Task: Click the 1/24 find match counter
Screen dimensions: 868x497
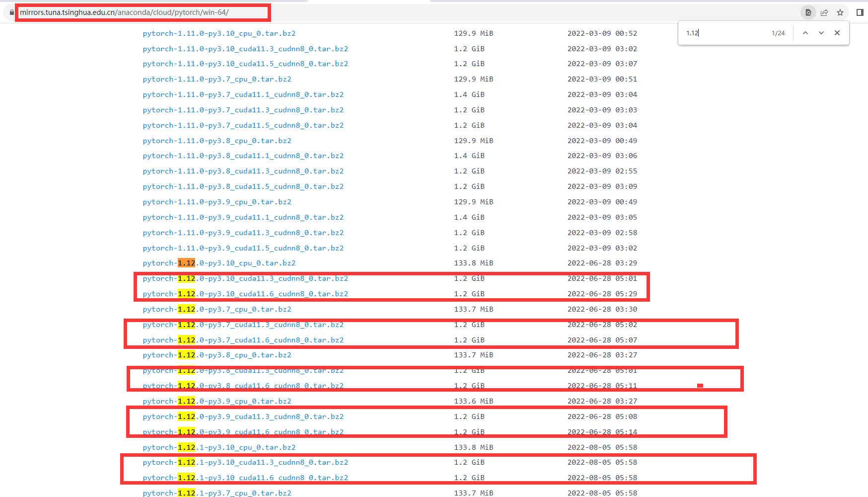Action: pyautogui.click(x=778, y=33)
